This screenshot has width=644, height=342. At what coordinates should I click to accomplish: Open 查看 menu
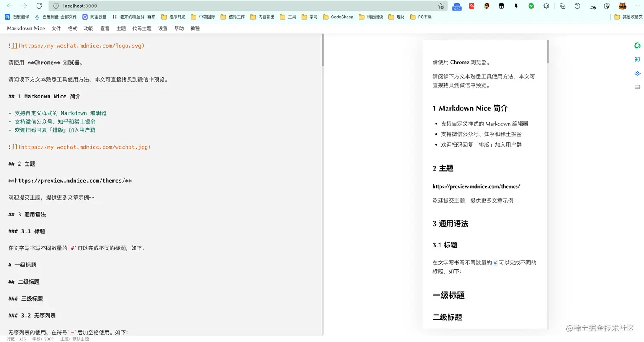point(105,29)
